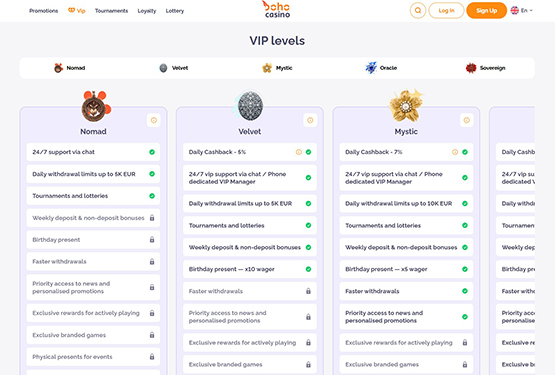
Task: Click the Mystic golden flower badge image
Action: click(x=406, y=106)
